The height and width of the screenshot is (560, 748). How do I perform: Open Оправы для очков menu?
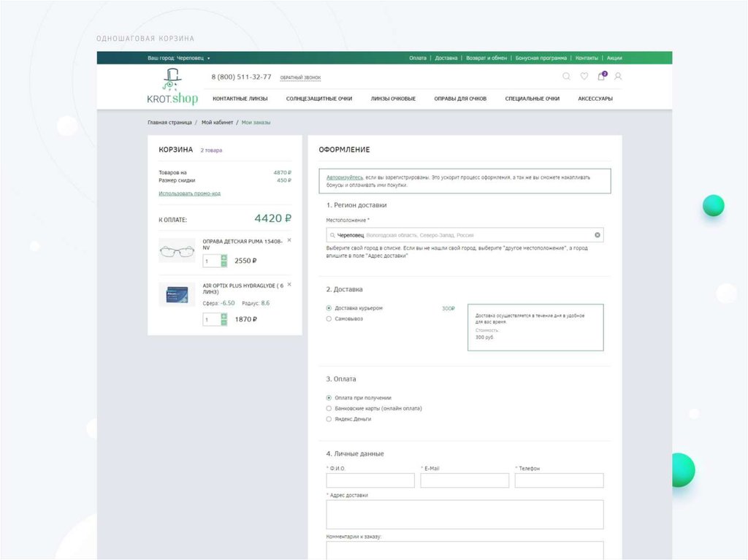460,99
